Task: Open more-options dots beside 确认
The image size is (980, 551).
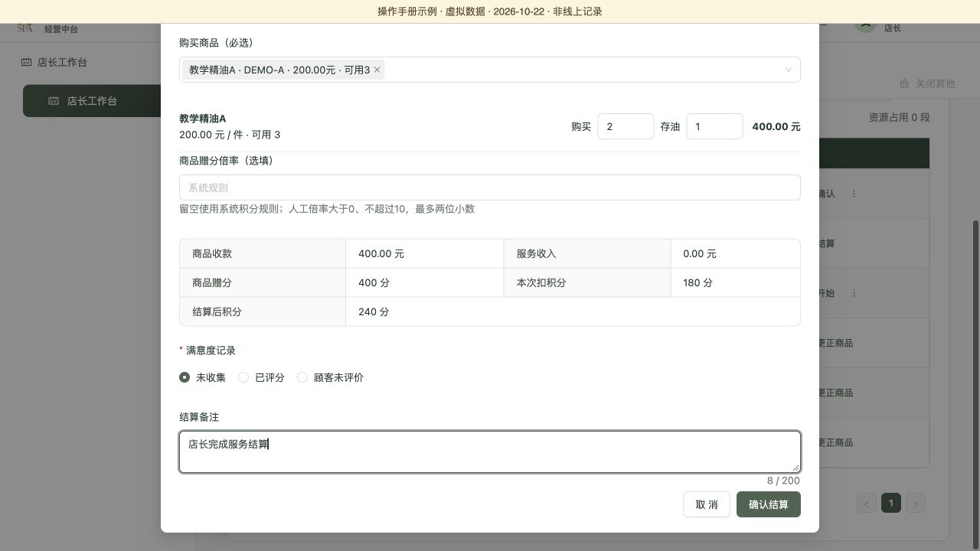Action: (x=854, y=194)
